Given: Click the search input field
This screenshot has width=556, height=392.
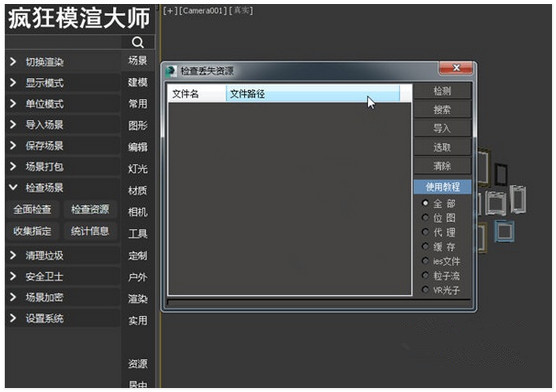Looking at the screenshot, I should coord(64,42).
